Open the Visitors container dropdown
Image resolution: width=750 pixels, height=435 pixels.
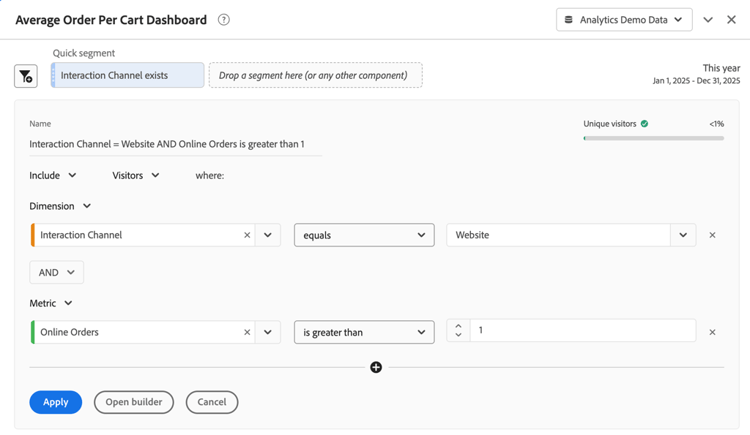pos(136,176)
